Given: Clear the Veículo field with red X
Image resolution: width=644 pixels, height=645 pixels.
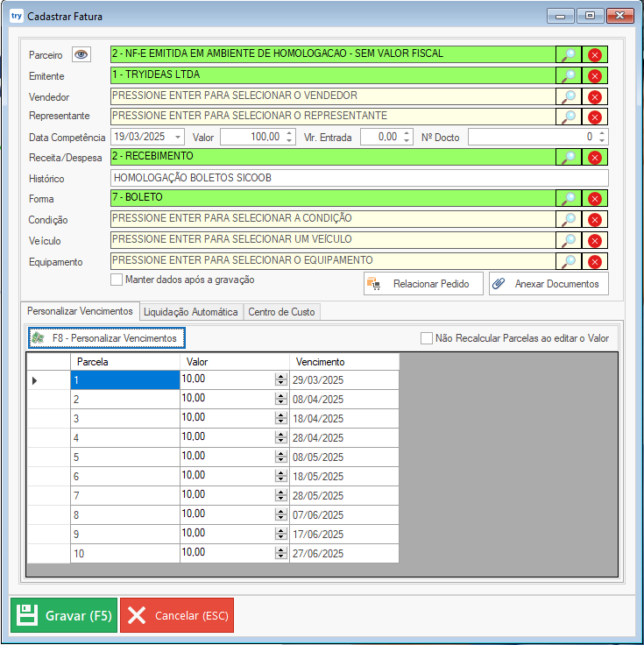Looking at the screenshot, I should [595, 240].
